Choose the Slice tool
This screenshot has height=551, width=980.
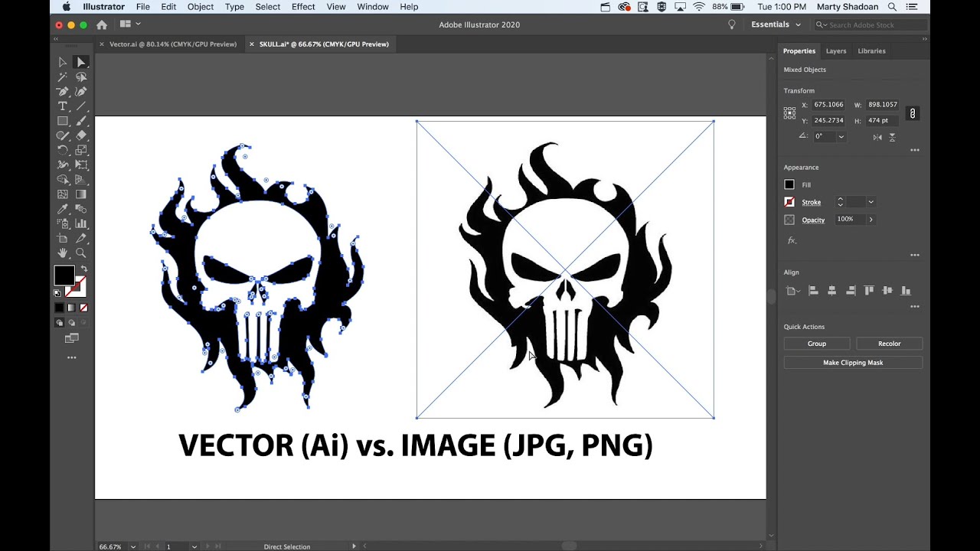coord(81,238)
